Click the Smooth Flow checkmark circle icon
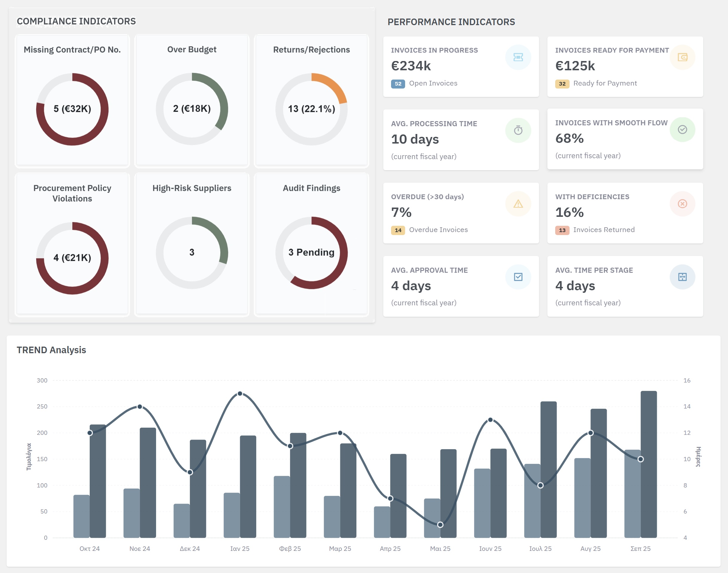This screenshot has height=573, width=728. [682, 129]
